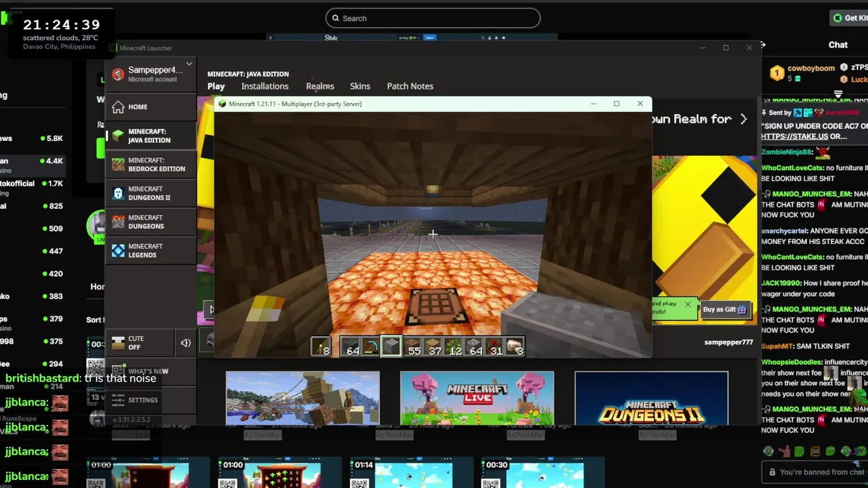Open launcher Settings

coord(151,400)
